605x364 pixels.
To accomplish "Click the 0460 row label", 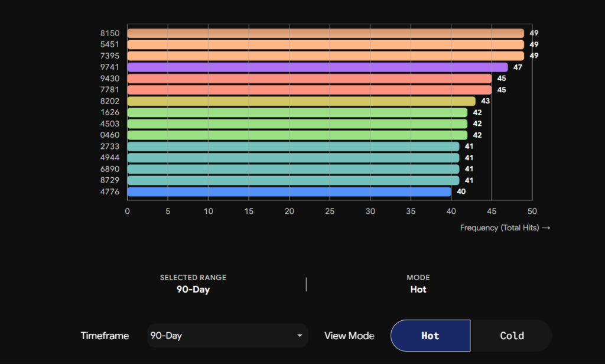I will click(109, 135).
